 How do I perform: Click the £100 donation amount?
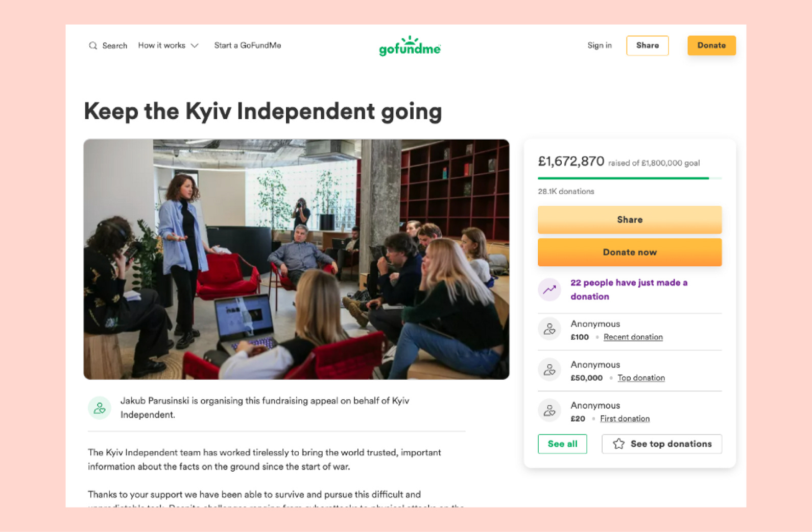pyautogui.click(x=580, y=337)
